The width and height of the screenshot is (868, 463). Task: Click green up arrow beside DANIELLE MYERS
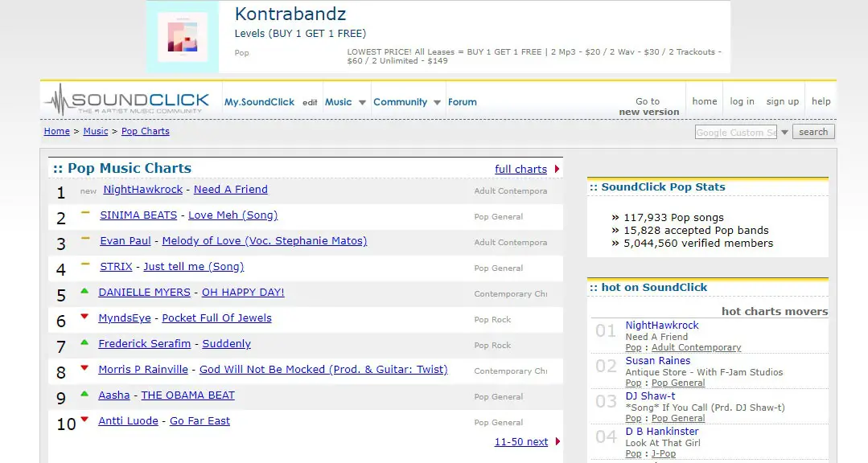pyautogui.click(x=84, y=291)
